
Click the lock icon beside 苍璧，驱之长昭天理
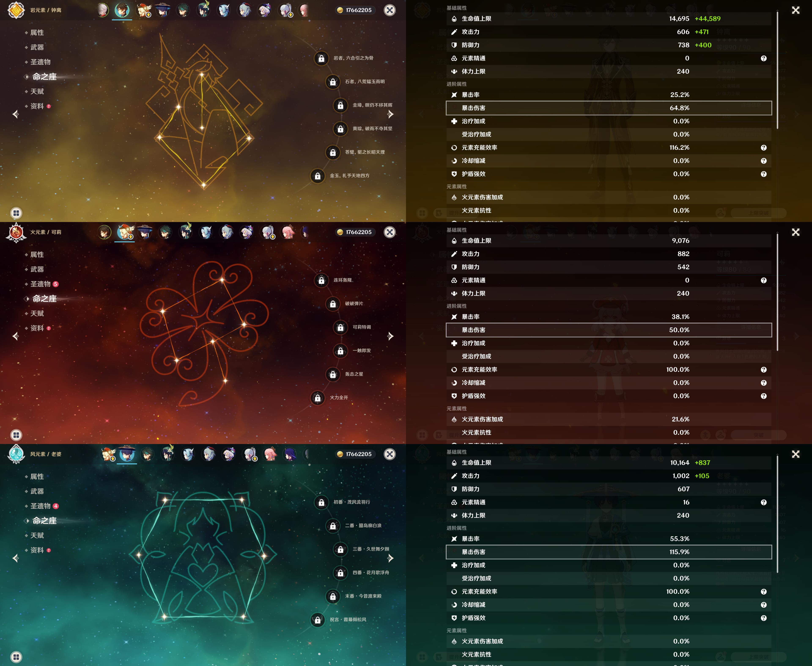(x=333, y=152)
